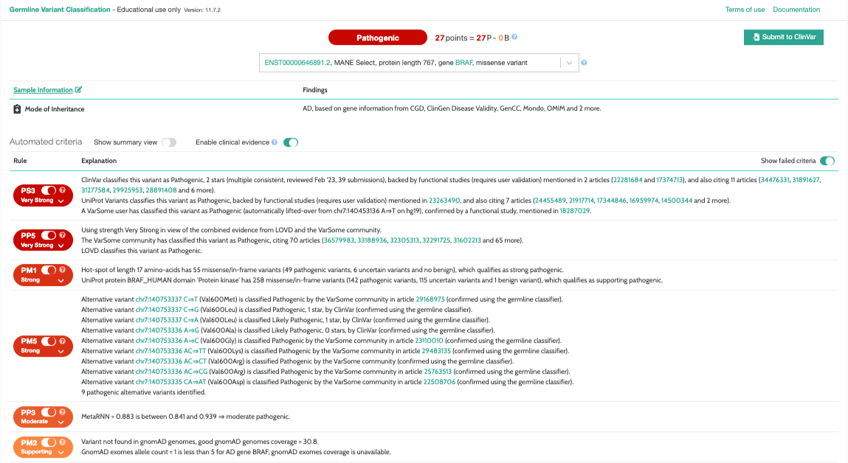Click Submit to ClinVar button
This screenshot has height=463, width=848.
coord(784,37)
